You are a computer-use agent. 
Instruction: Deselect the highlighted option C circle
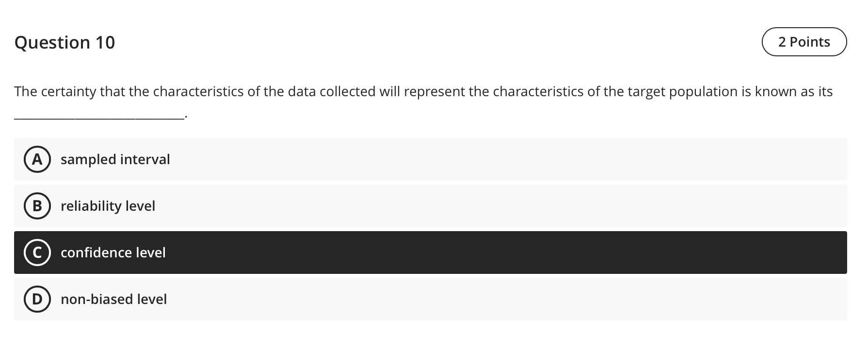pyautogui.click(x=37, y=253)
